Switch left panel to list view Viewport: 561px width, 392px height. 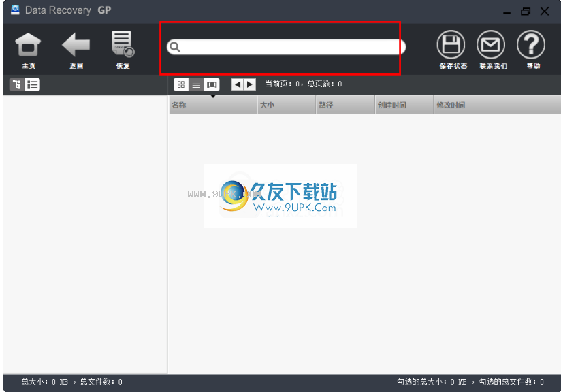[x=32, y=84]
